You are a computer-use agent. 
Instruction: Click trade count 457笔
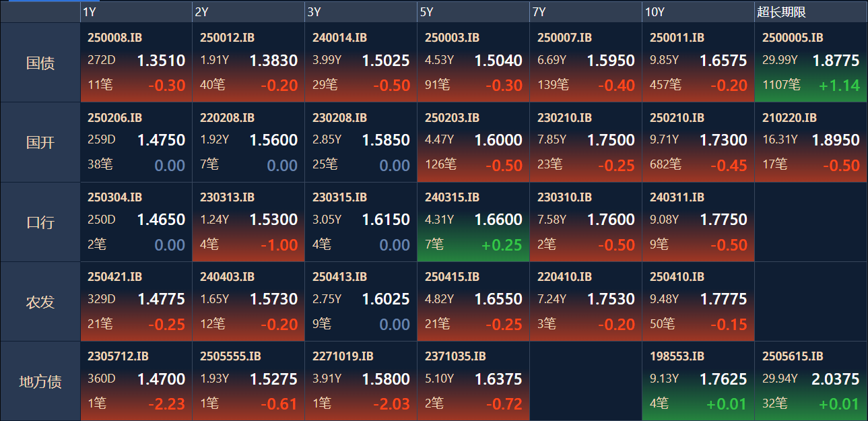665,85
